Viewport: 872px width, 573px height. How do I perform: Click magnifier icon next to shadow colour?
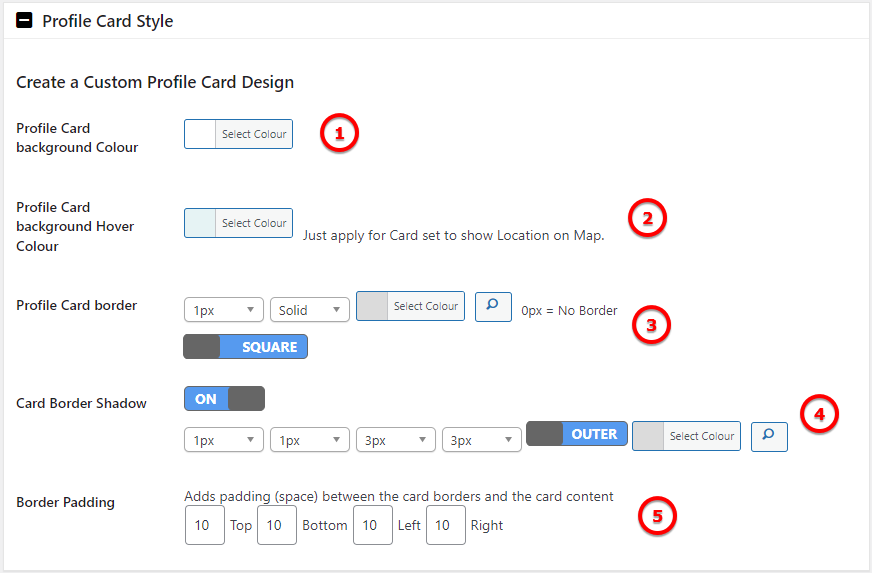(769, 437)
